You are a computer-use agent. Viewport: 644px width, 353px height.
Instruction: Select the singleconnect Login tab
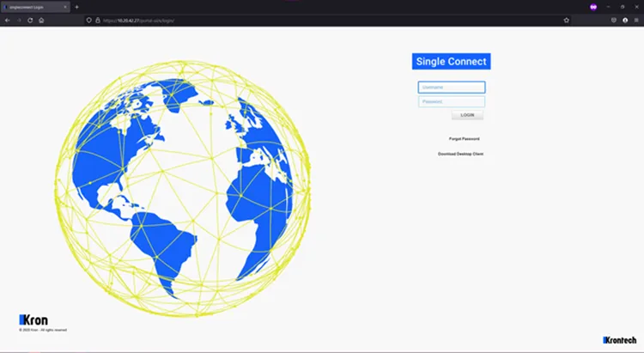coord(35,7)
